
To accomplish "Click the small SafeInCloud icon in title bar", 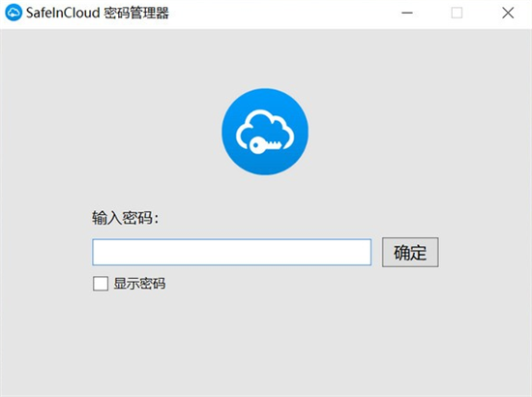I will [14, 13].
